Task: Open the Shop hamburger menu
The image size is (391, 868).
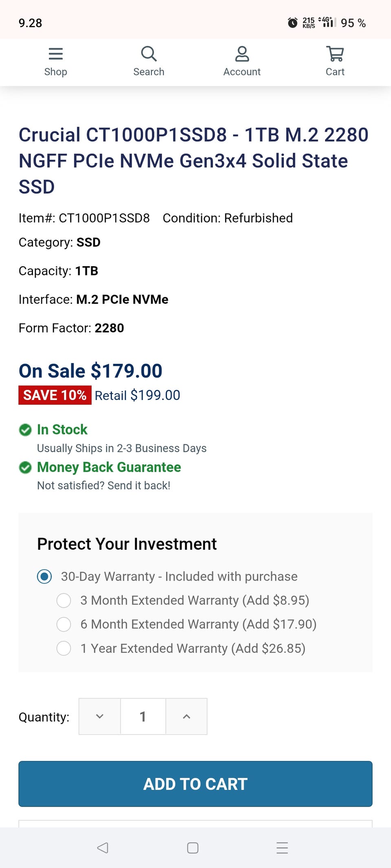Action: pyautogui.click(x=55, y=54)
